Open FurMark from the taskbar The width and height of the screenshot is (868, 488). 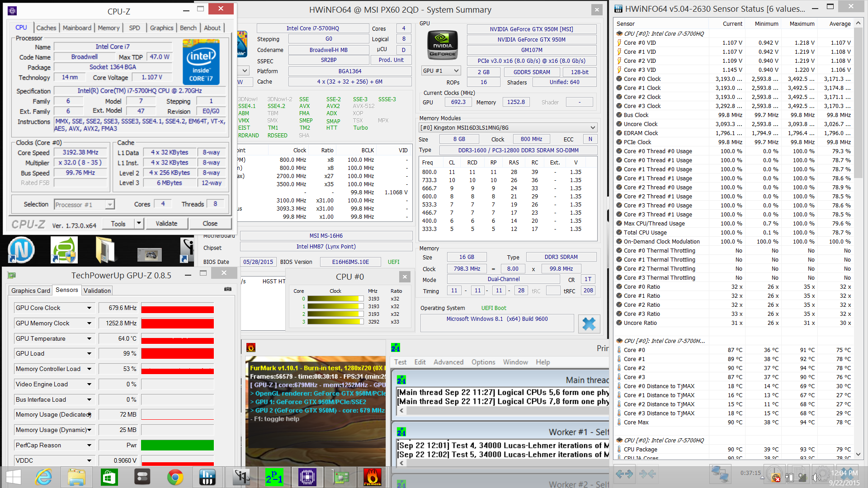(372, 477)
